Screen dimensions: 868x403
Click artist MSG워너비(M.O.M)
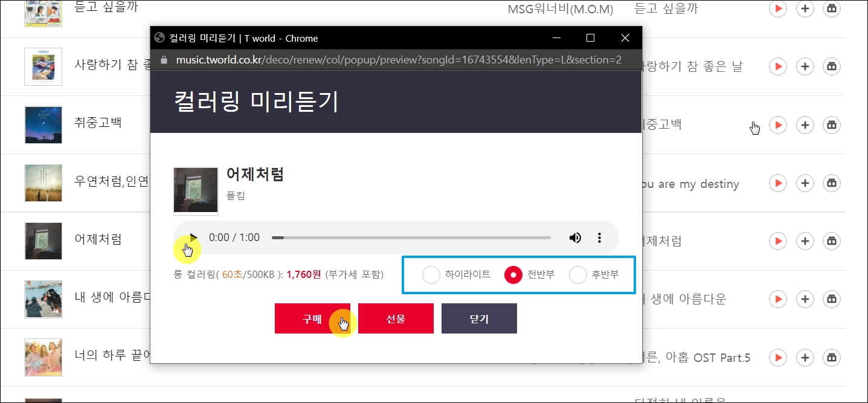[x=560, y=10]
